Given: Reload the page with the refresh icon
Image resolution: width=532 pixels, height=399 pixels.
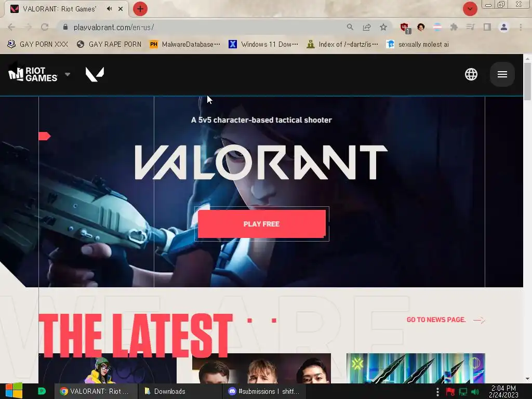Looking at the screenshot, I should (45, 27).
